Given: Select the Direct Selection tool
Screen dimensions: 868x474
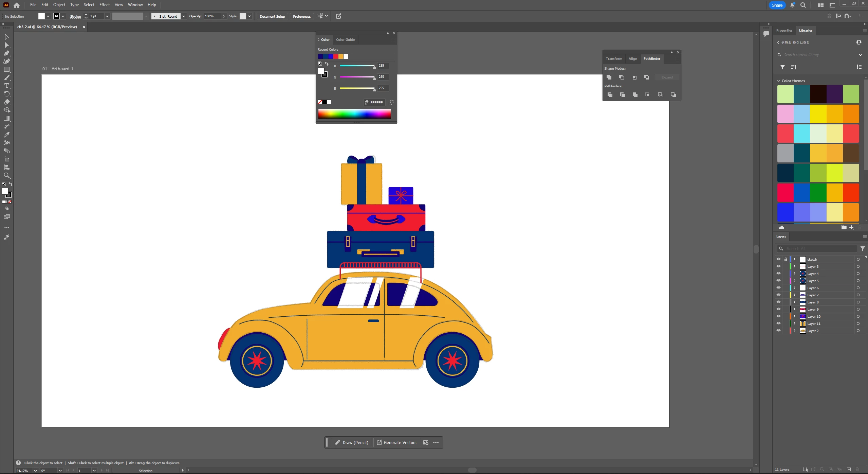Looking at the screenshot, I should pos(6,45).
